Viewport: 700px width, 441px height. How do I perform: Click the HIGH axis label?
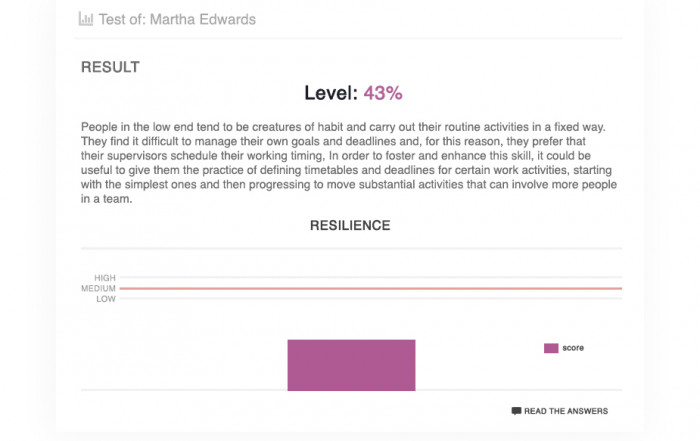click(x=105, y=278)
